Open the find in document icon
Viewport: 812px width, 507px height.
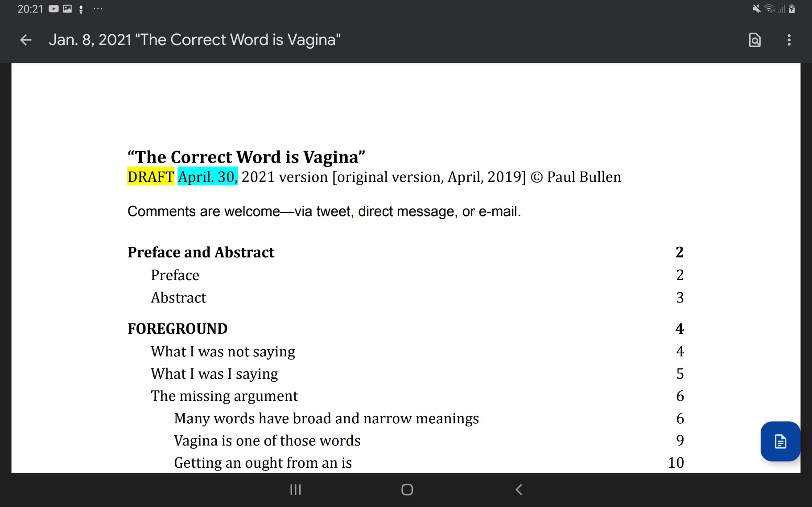(754, 40)
